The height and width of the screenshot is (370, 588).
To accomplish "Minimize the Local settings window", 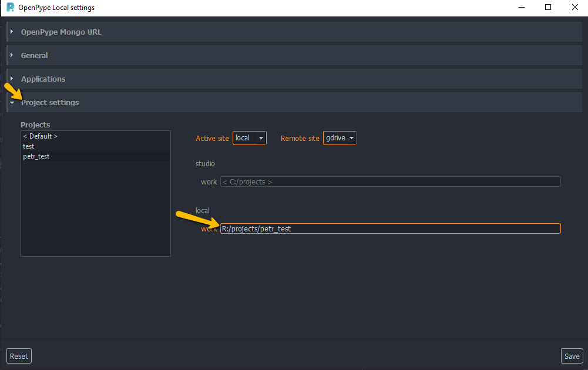I will (x=521, y=8).
